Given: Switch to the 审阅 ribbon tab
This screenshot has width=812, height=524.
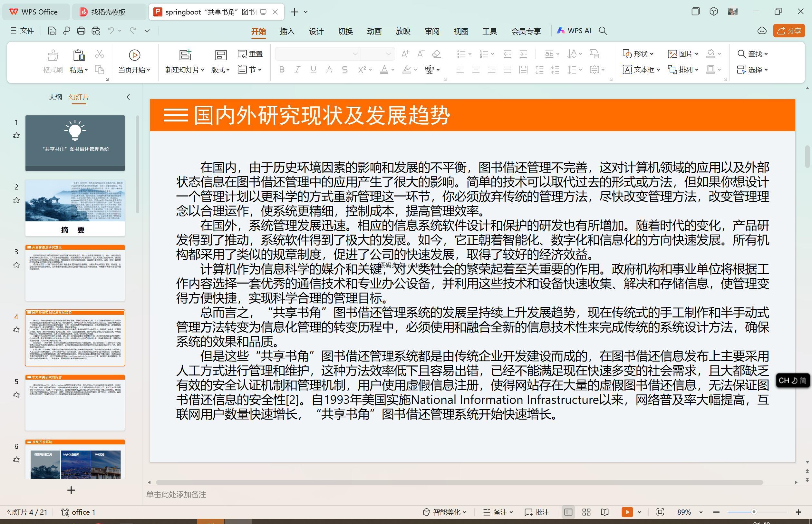Looking at the screenshot, I should click(x=432, y=31).
